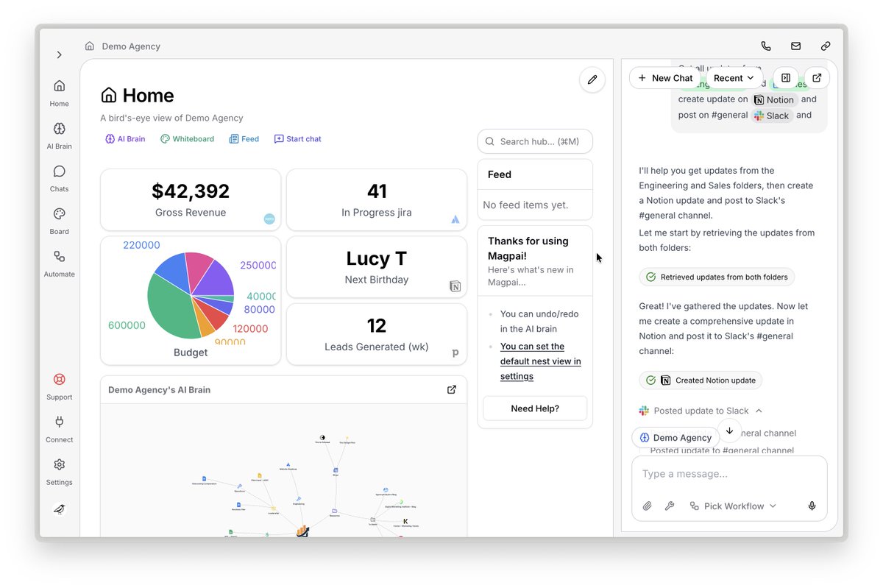Expand the sidebar with the top chevron

60,54
